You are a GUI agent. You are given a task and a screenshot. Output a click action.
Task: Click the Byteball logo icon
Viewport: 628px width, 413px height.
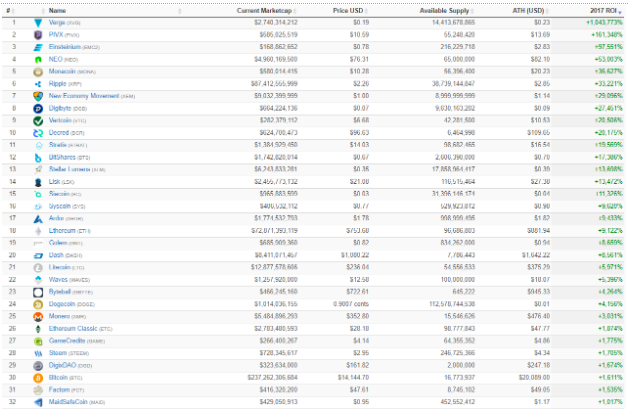point(38,293)
